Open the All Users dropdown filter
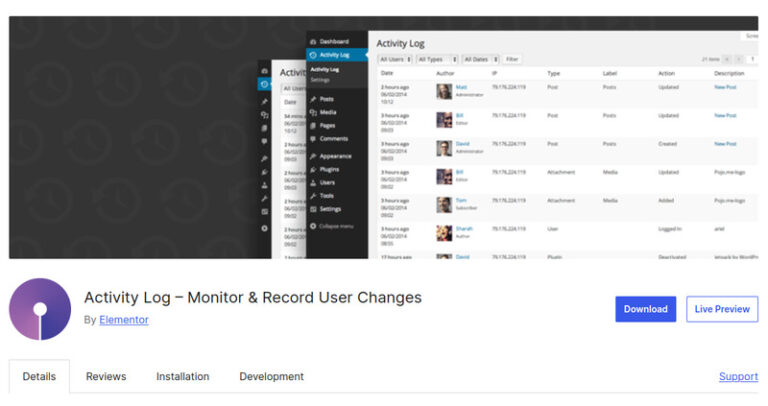This screenshot has width=768, height=406. point(395,59)
